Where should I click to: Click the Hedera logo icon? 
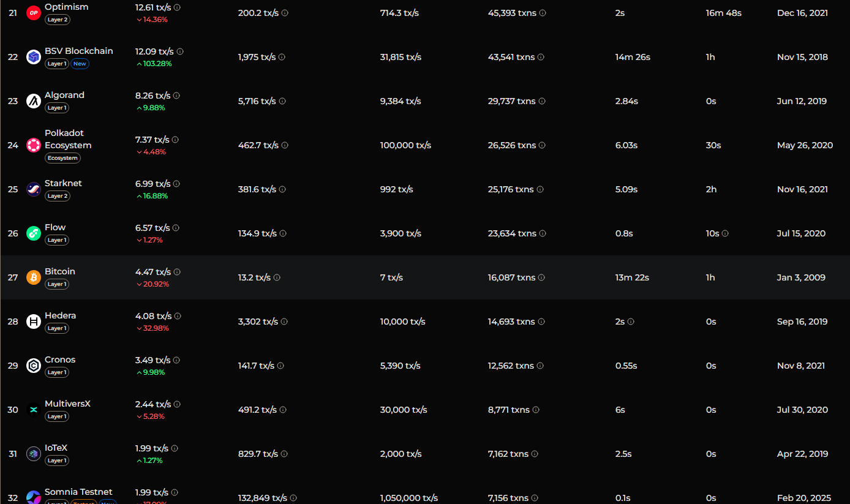[34, 322]
